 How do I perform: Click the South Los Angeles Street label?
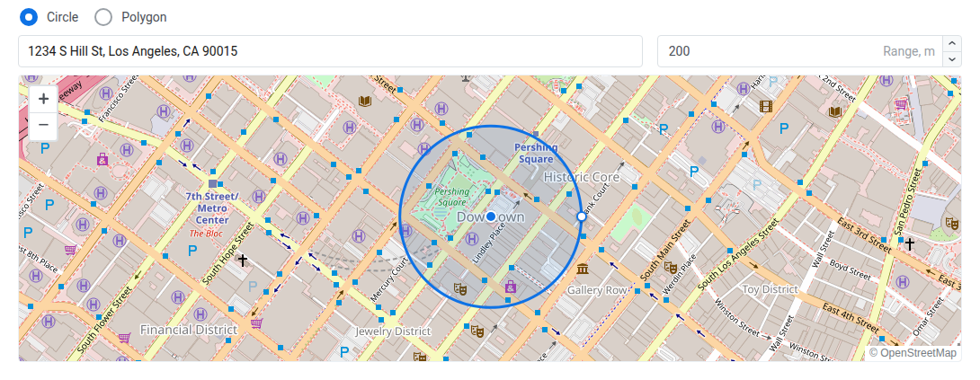pos(738,253)
